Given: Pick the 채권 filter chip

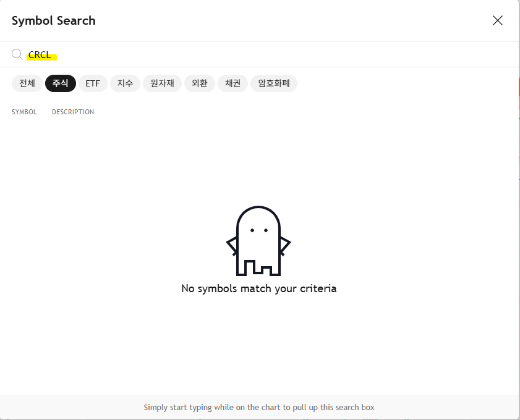Looking at the screenshot, I should 232,83.
